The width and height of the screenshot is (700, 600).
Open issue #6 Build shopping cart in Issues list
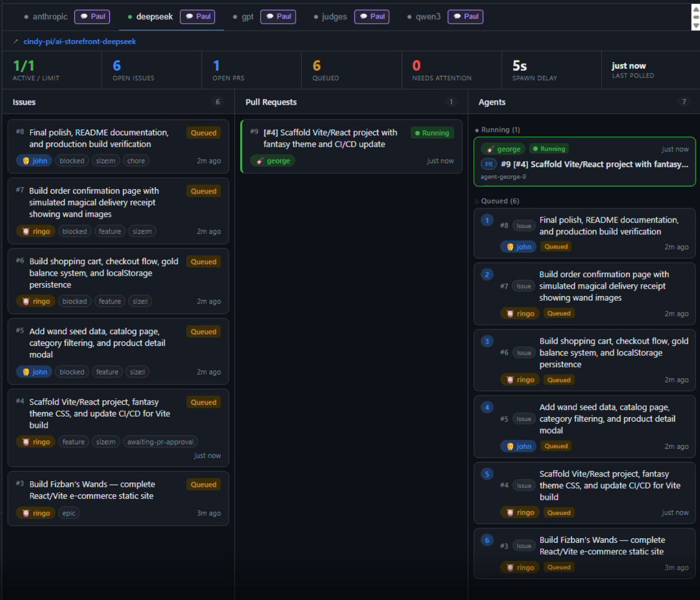click(118, 281)
